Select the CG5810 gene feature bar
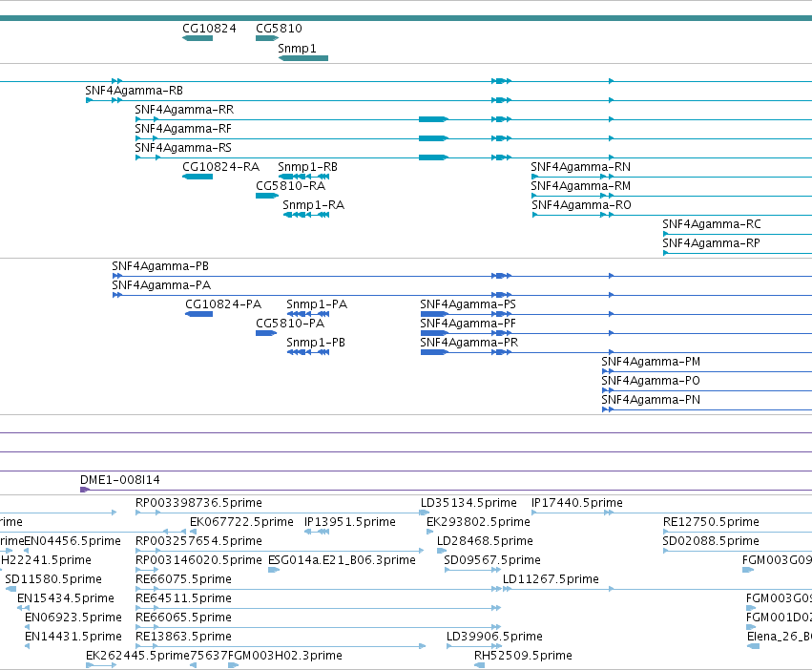The height and width of the screenshot is (670, 812). coord(267,38)
